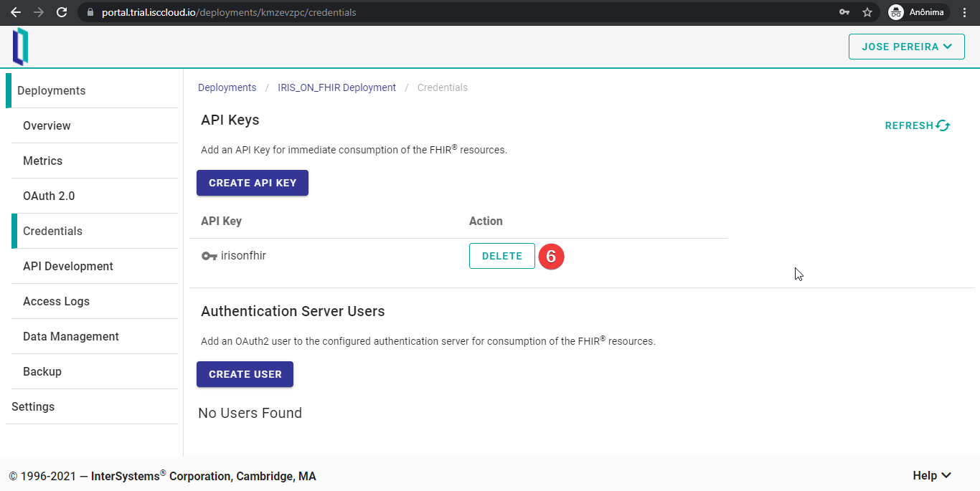This screenshot has height=491, width=980.
Task: Click the API Keys heading
Action: 230,120
